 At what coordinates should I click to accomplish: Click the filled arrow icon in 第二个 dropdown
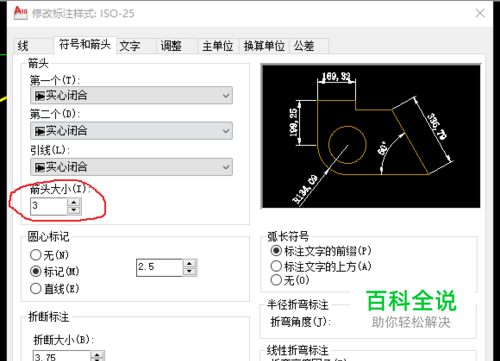click(x=40, y=131)
